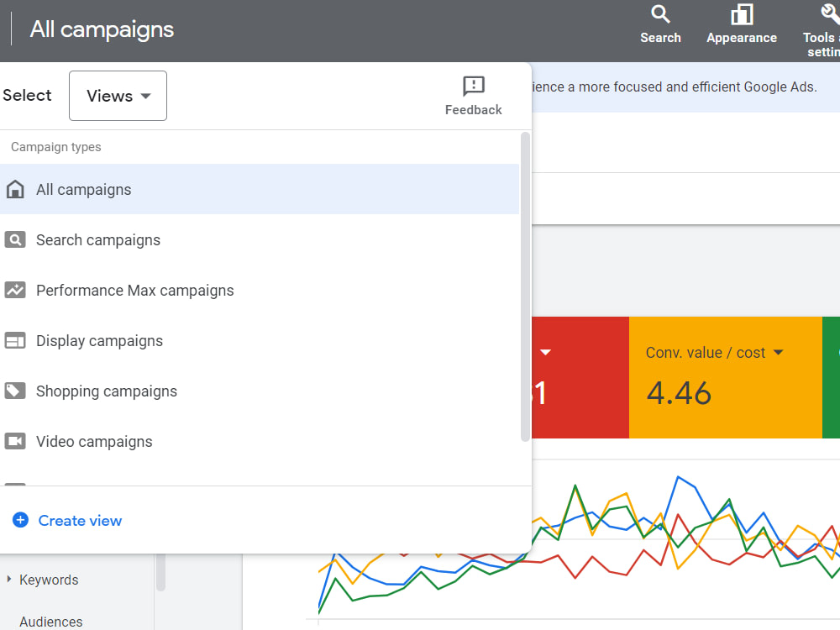
Task: Open the red metric card dropdown arrow
Action: pos(545,353)
